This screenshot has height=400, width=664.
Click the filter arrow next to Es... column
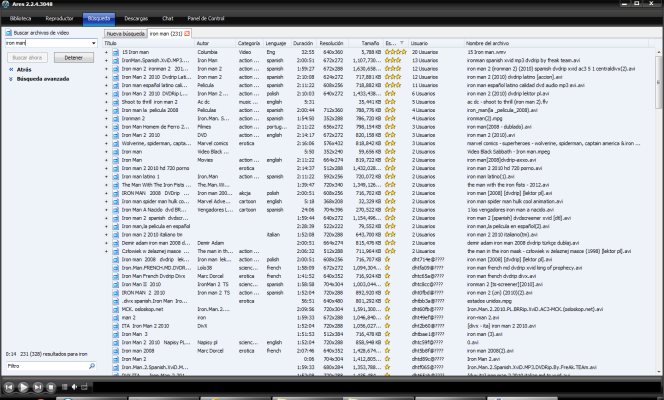pyautogui.click(x=401, y=43)
